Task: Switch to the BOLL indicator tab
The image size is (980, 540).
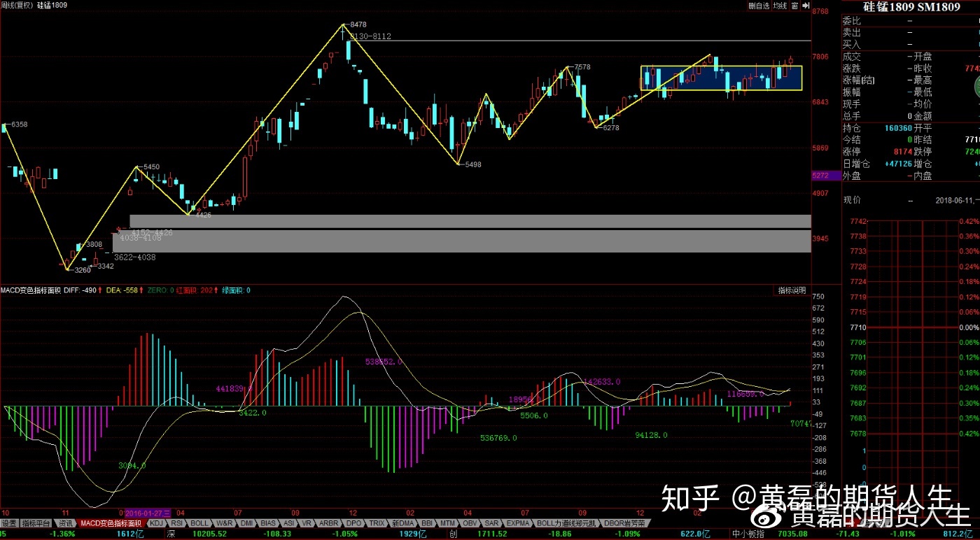Action: click(x=199, y=523)
